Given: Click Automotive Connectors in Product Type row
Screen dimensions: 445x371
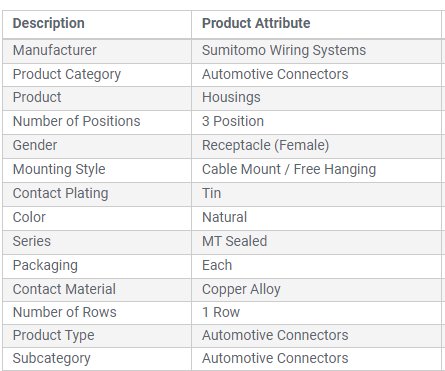Looking at the screenshot, I should (275, 335).
